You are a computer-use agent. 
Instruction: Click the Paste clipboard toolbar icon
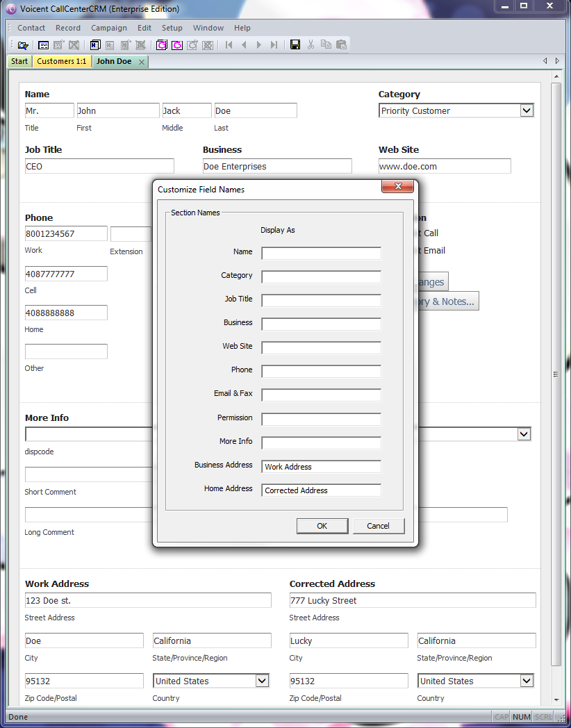click(x=341, y=45)
